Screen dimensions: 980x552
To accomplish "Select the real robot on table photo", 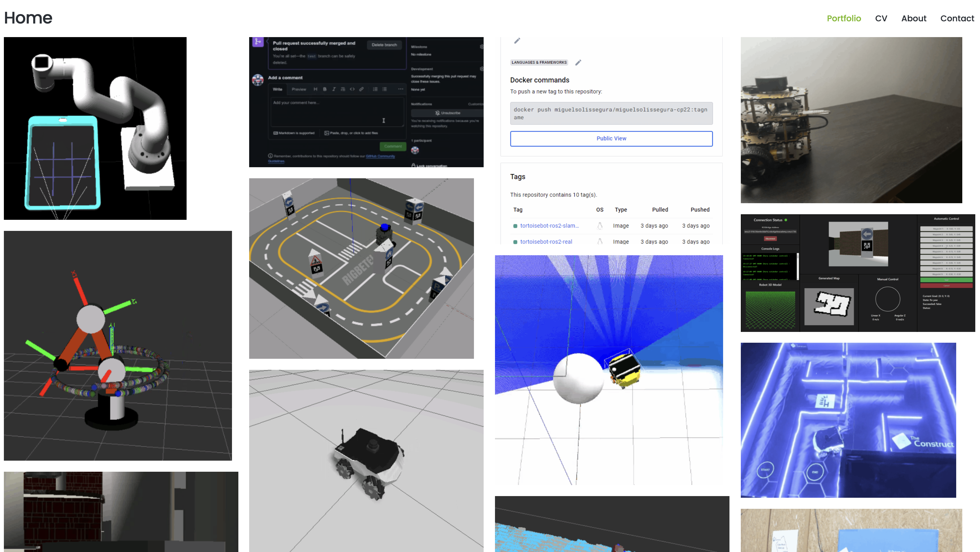I will coord(851,120).
